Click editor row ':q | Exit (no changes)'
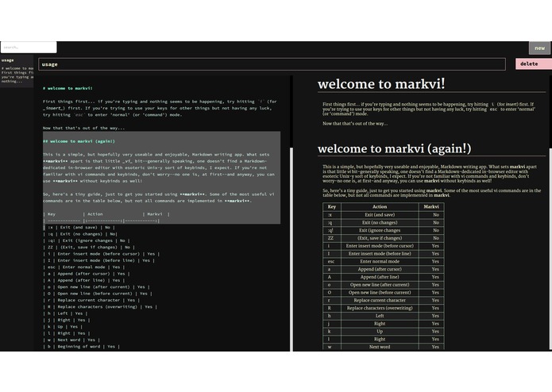This screenshot has width=552, height=392. pos(80,234)
